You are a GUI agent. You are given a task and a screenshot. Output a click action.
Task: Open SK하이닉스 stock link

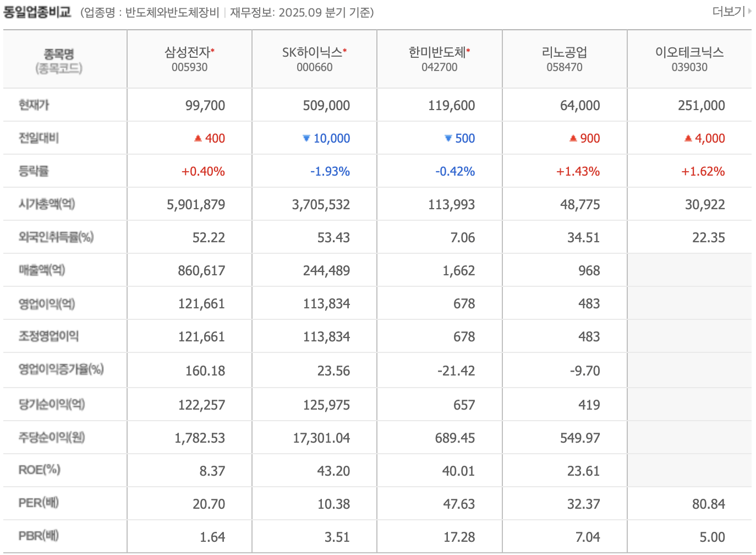[312, 52]
